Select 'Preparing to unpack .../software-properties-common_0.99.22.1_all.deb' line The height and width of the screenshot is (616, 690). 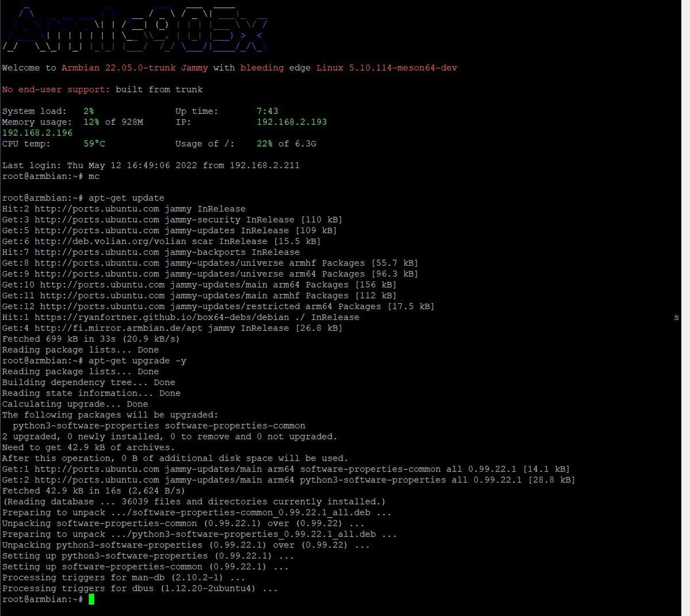click(x=197, y=513)
